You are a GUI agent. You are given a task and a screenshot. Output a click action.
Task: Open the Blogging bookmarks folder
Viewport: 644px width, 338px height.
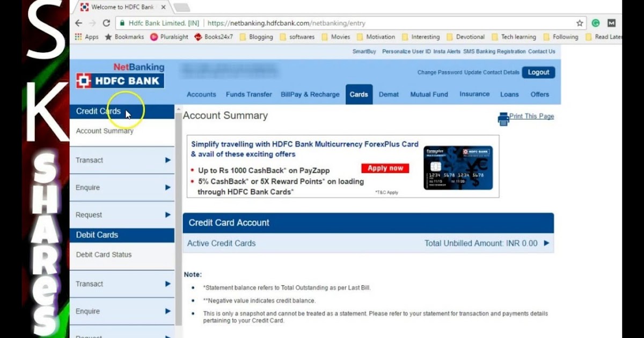coord(256,37)
